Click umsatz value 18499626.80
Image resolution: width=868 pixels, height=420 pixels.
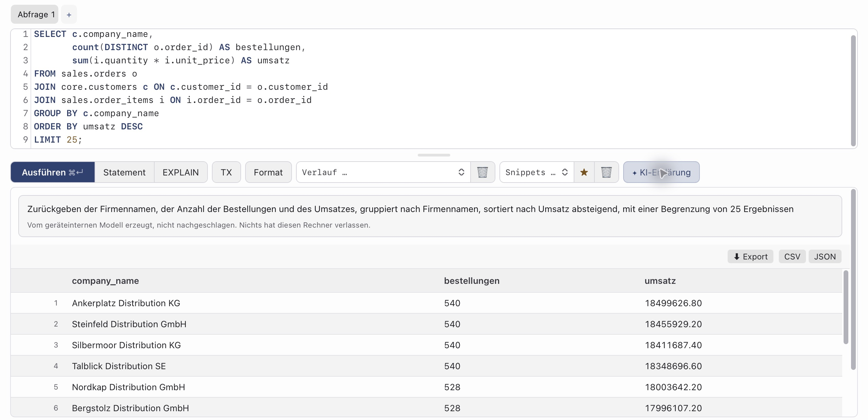[673, 303]
